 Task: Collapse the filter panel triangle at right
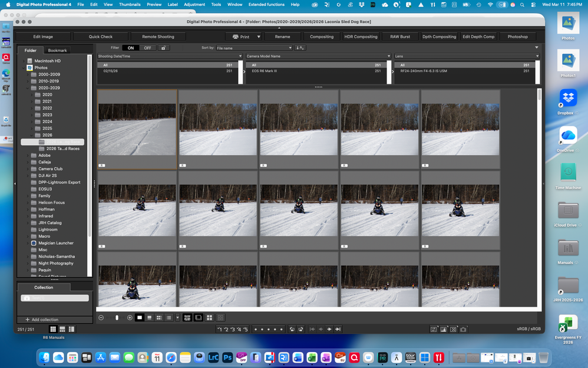[537, 48]
